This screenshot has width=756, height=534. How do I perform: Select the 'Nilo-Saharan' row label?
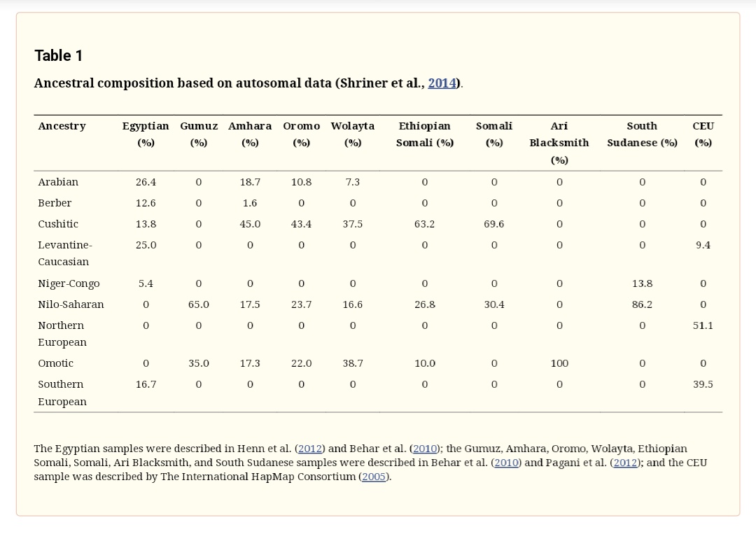[x=71, y=304]
